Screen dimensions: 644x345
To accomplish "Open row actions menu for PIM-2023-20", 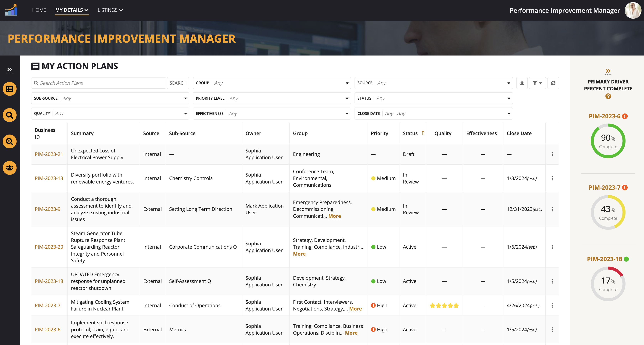I will tap(552, 247).
